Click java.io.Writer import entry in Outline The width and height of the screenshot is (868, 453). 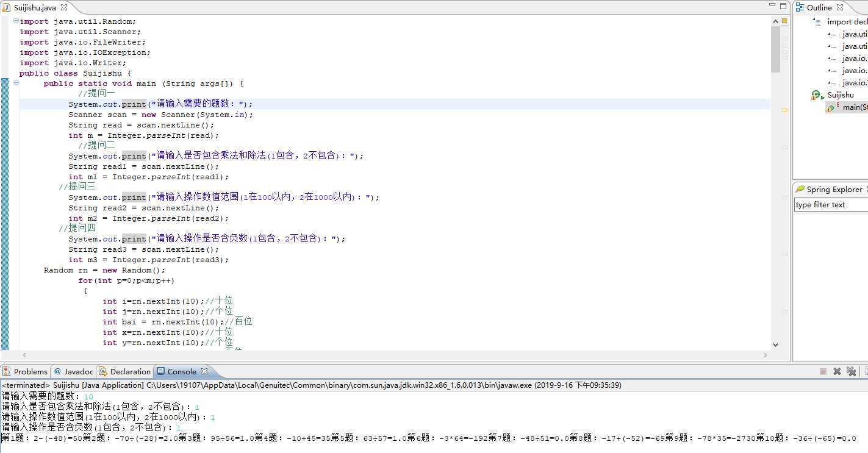pos(855,82)
